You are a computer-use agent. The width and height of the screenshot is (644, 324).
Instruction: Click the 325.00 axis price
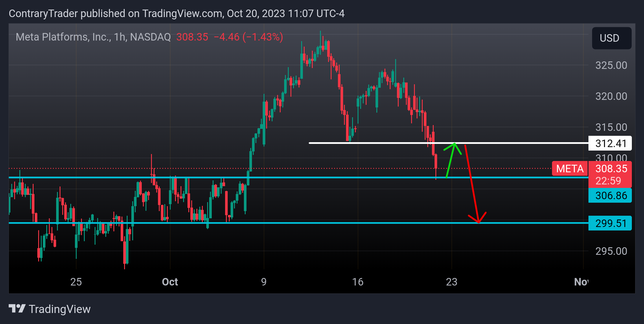611,65
